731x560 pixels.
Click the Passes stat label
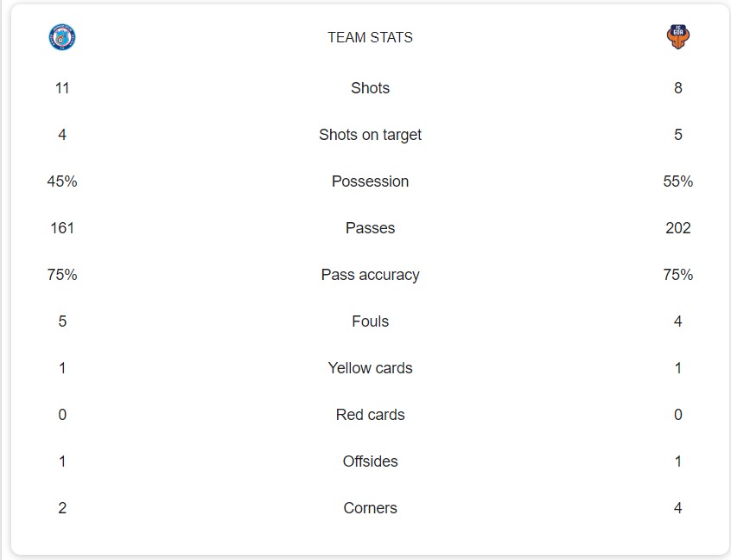click(x=370, y=228)
